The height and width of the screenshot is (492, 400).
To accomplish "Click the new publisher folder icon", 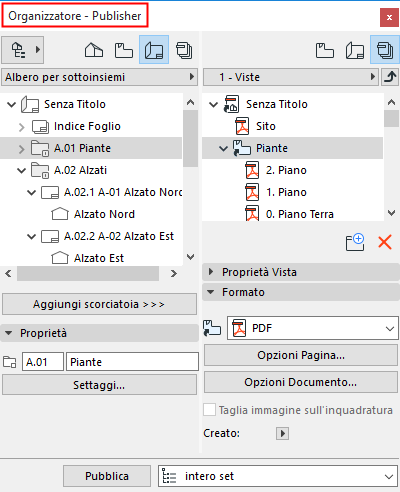I will click(x=355, y=242).
